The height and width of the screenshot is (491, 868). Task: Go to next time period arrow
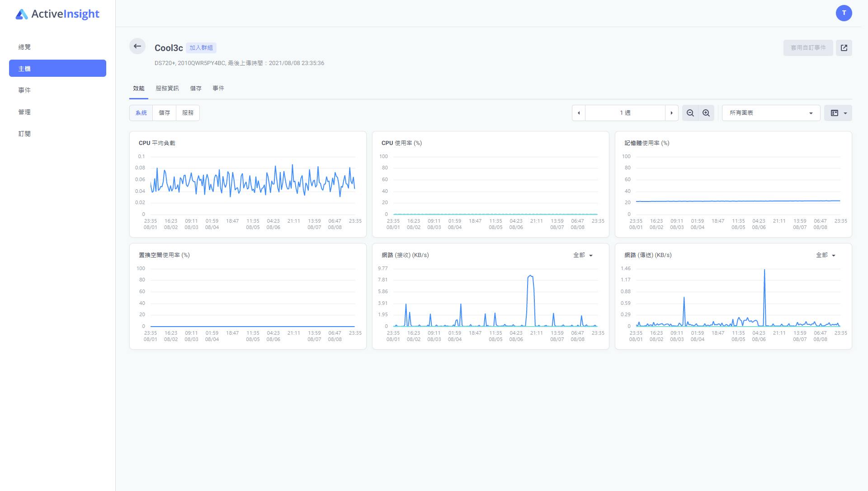tap(671, 113)
